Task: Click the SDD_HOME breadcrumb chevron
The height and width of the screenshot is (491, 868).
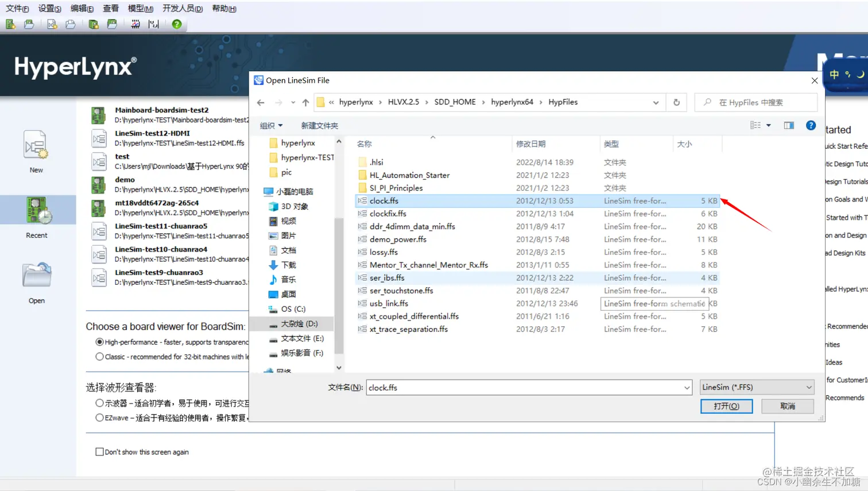Action: (x=483, y=102)
